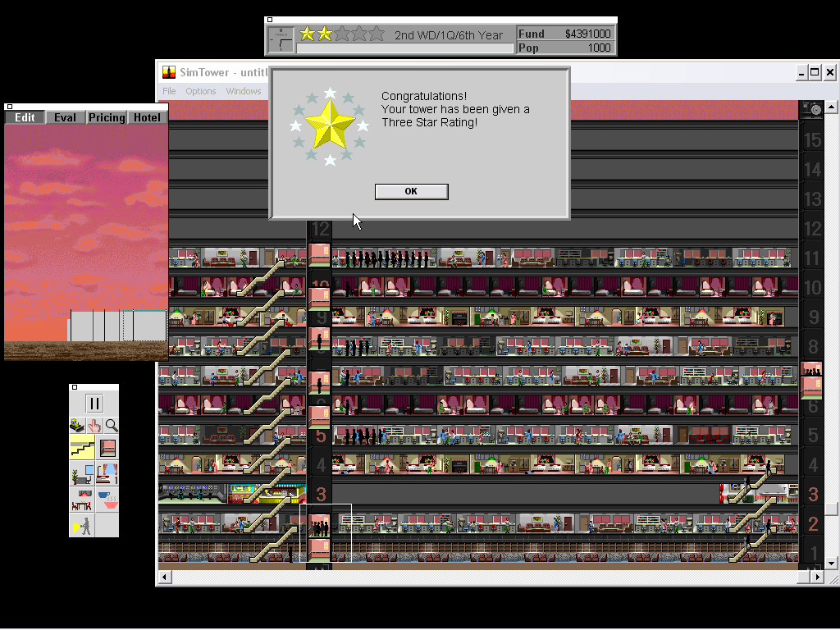
Task: Minimize the SimTower window
Action: point(801,72)
